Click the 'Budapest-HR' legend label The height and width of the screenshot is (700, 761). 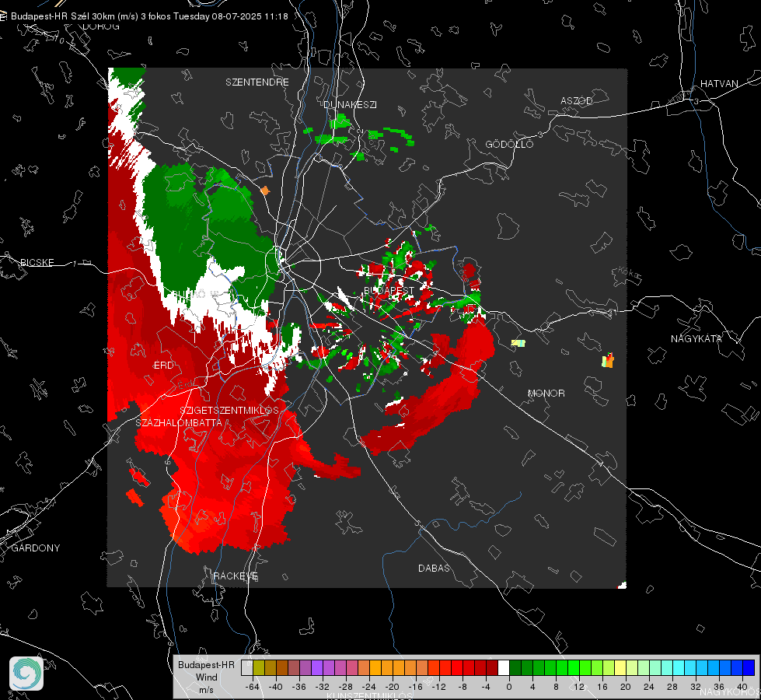point(206,664)
